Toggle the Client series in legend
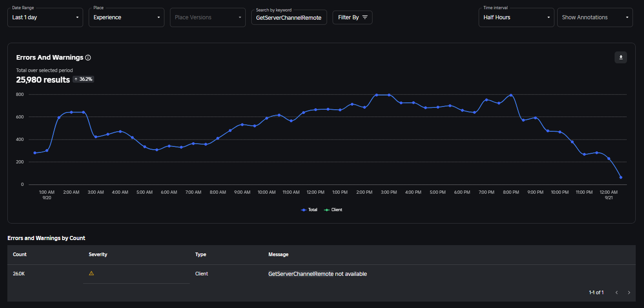 click(x=333, y=210)
